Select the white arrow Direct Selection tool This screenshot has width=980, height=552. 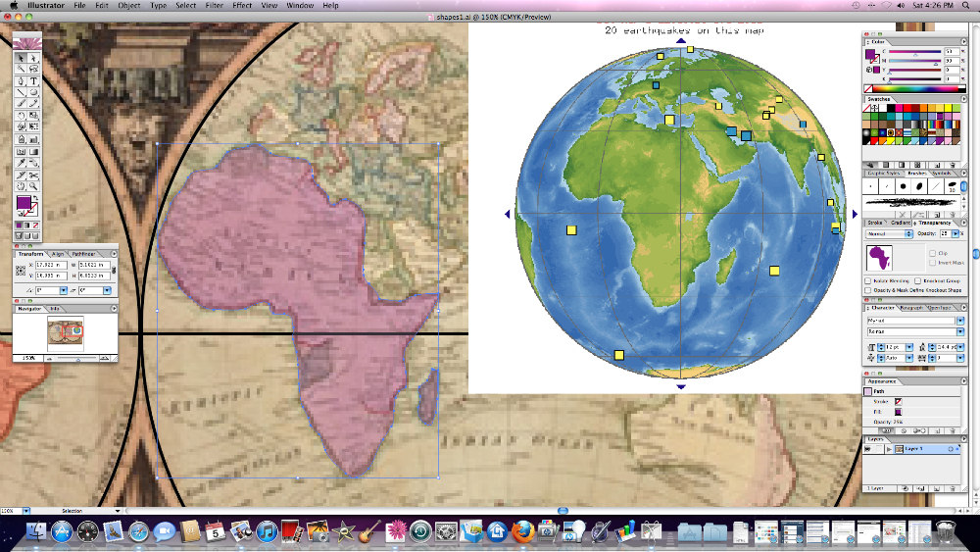pos(33,58)
